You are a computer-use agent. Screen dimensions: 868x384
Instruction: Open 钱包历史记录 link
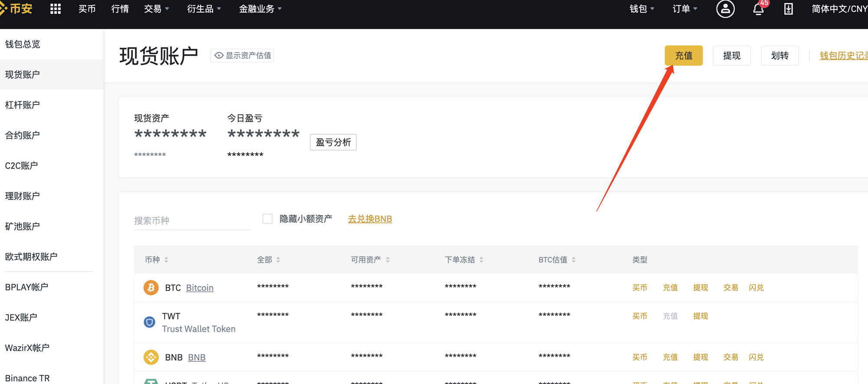coord(844,56)
